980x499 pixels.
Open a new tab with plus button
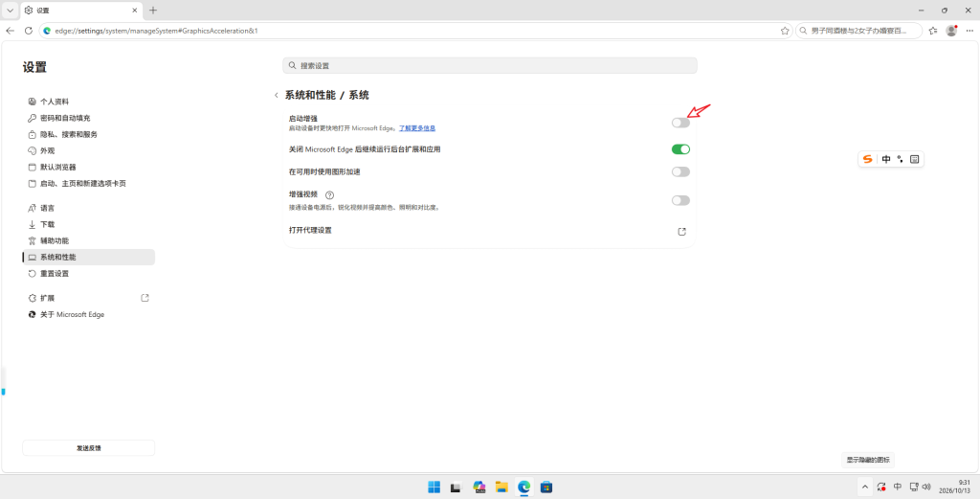pyautogui.click(x=153, y=11)
